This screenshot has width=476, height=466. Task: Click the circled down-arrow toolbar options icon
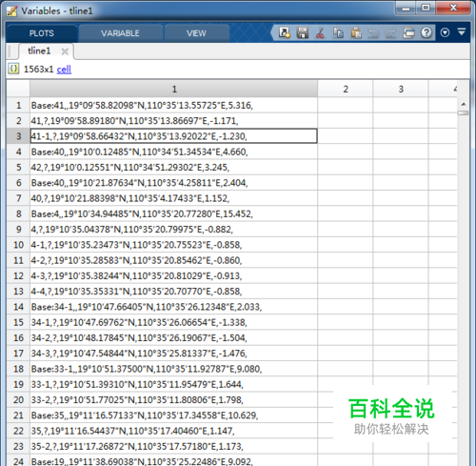coord(445,32)
